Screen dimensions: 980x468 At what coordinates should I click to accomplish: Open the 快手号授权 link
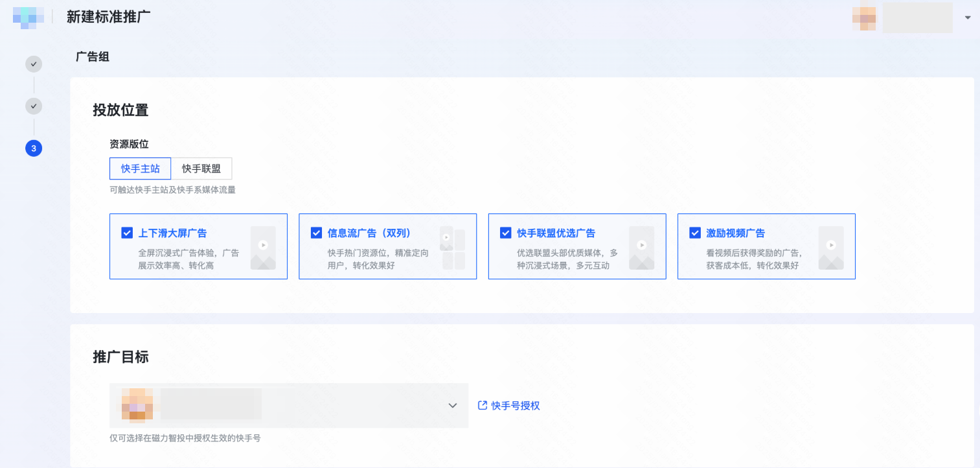pos(515,406)
